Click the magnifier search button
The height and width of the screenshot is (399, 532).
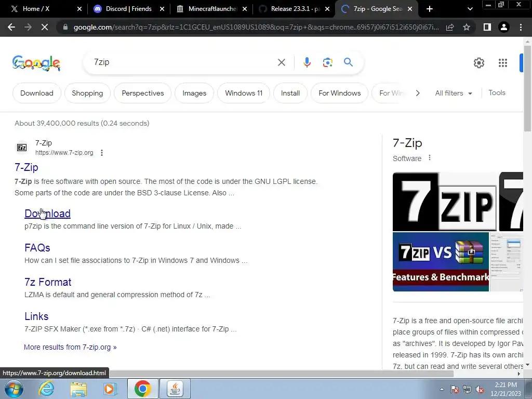(x=348, y=62)
